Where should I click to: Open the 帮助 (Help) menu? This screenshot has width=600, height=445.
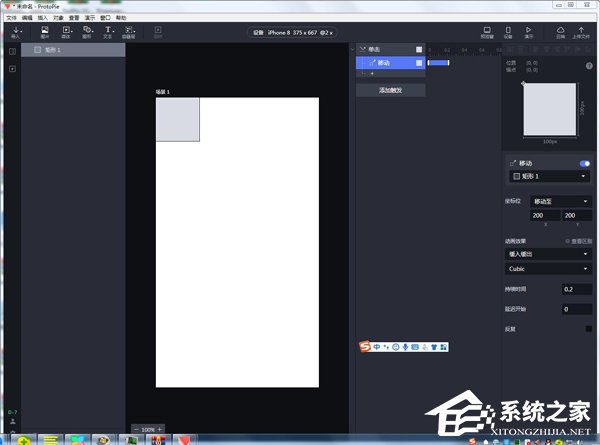(121, 18)
